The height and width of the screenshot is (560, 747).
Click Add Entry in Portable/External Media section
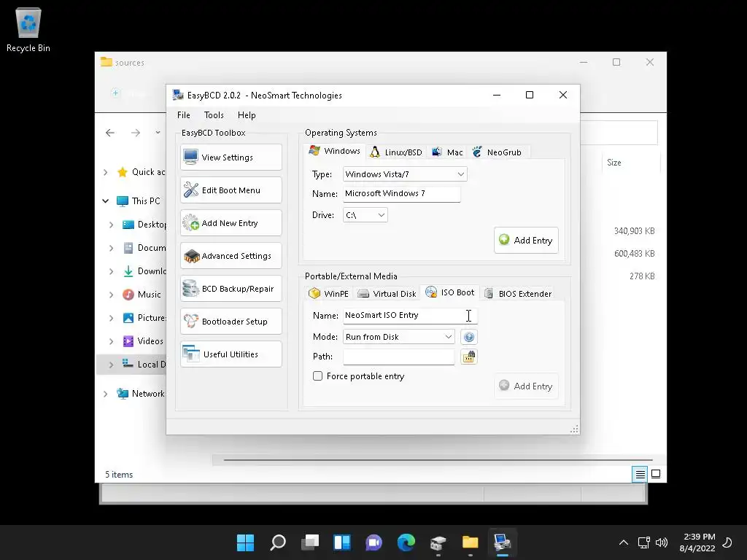(x=526, y=386)
